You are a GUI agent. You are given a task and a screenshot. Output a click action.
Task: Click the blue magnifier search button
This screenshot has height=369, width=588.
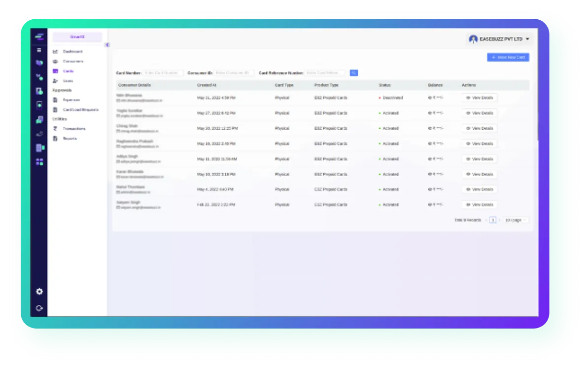(353, 73)
